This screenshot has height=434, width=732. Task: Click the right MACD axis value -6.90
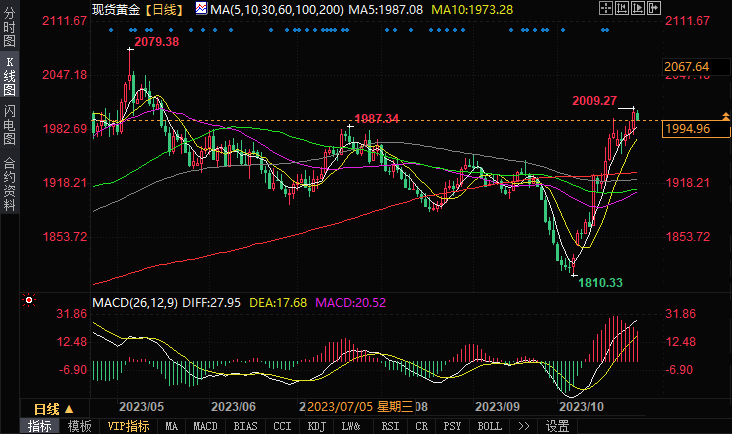tap(680, 370)
